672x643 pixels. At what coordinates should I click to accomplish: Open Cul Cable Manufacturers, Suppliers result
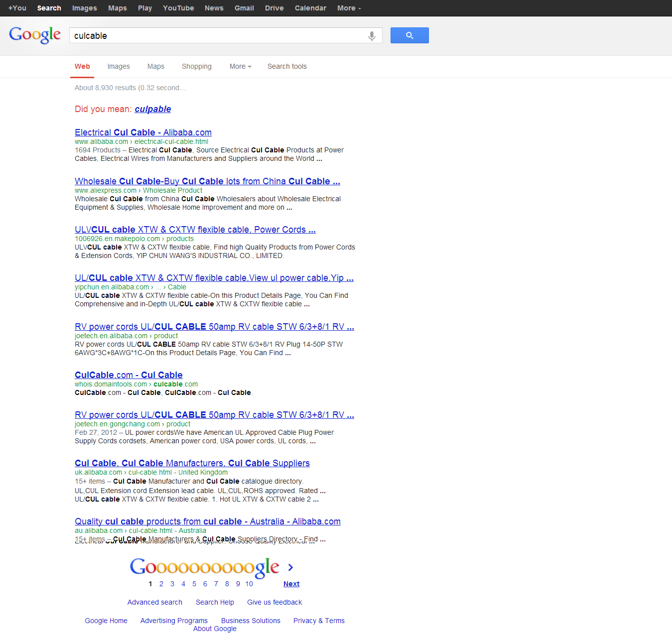(x=192, y=463)
